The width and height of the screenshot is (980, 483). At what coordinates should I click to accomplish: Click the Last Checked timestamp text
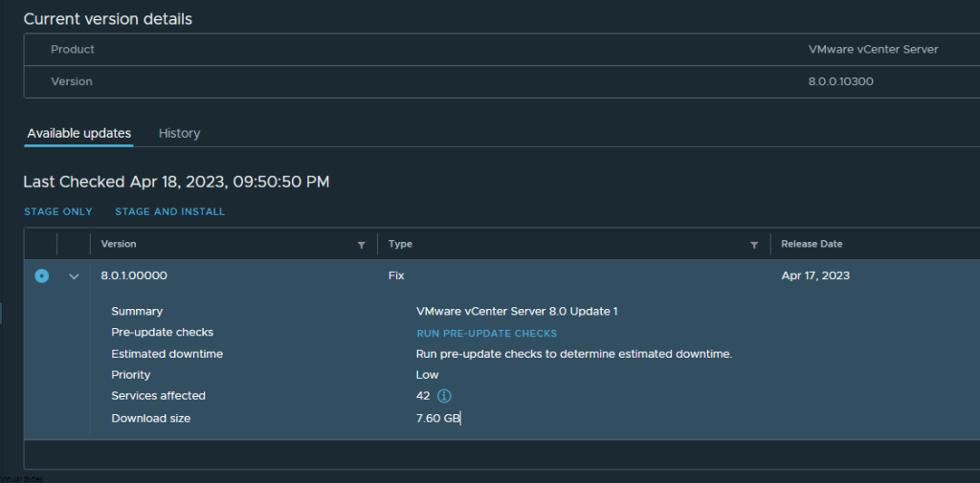(176, 182)
